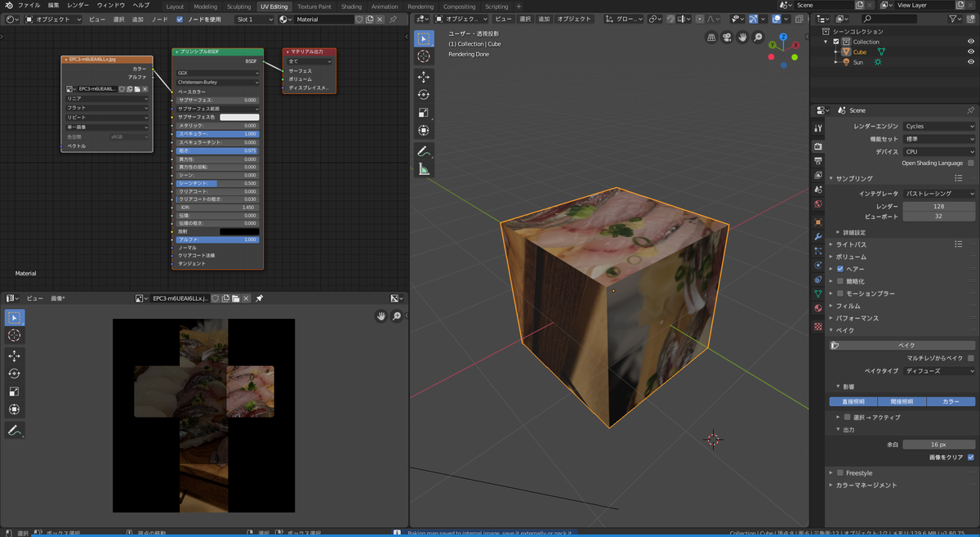Open the Christensen-Burley dropdown
980x537 pixels.
[x=217, y=83]
